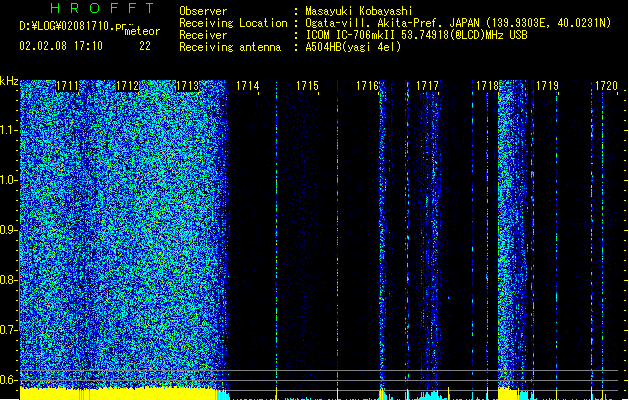The image size is (629, 400).
Task: Click the 1.1 kHz frequency axis label
Action: 9,130
